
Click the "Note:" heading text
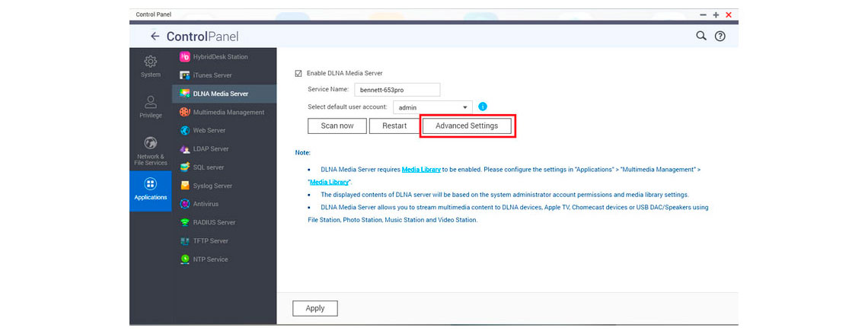(x=303, y=152)
